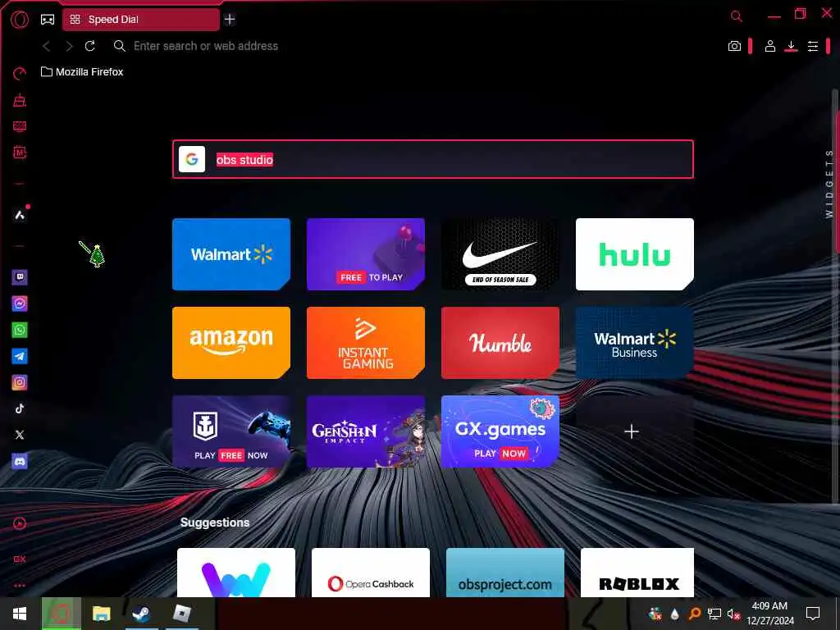
Task: Open Steam from the taskbar
Action: [x=141, y=614]
